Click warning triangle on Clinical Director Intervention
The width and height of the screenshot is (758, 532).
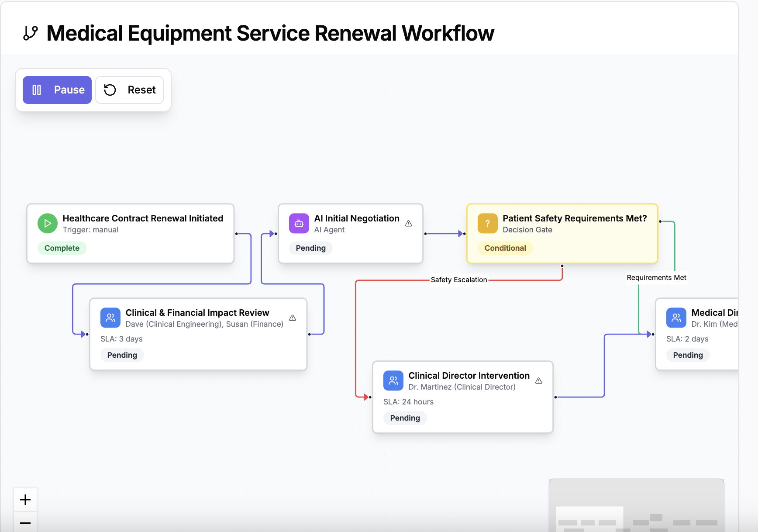pos(539,381)
